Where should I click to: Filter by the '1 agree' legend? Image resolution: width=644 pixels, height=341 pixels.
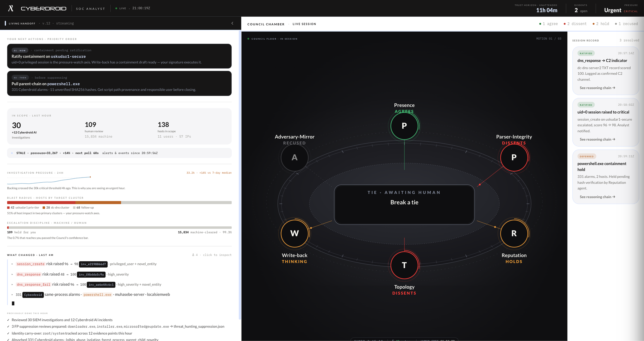(x=549, y=24)
